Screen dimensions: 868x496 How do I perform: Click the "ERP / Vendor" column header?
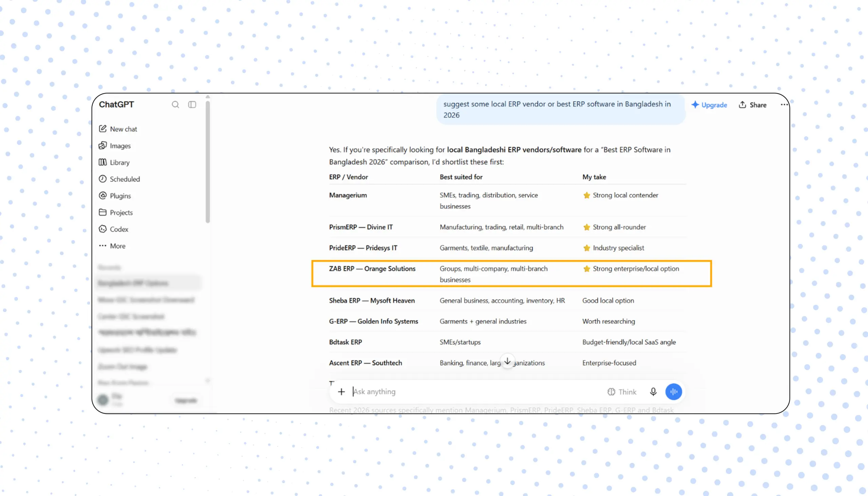click(x=349, y=177)
